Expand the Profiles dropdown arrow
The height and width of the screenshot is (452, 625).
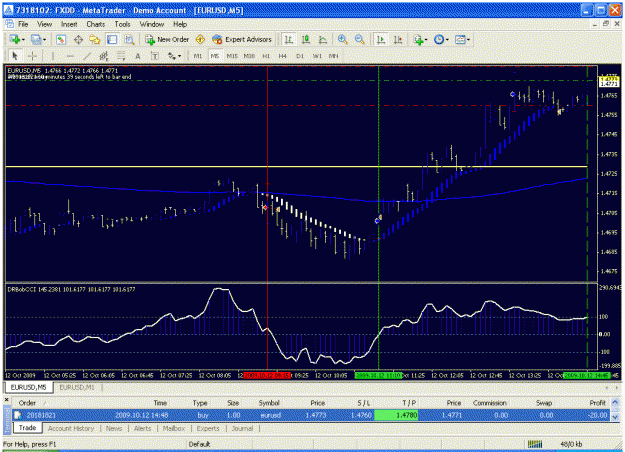(44, 39)
